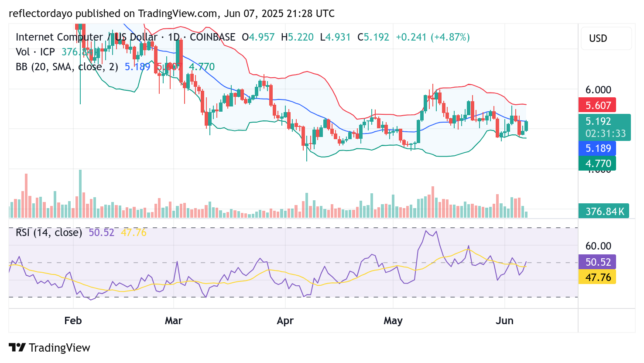Click the 376.84 K volume axis label

click(x=604, y=211)
